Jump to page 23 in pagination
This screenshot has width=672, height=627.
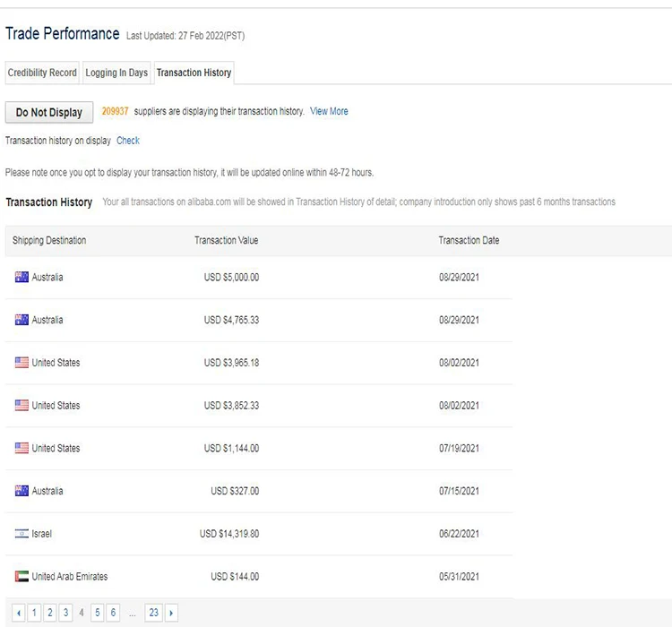point(153,613)
